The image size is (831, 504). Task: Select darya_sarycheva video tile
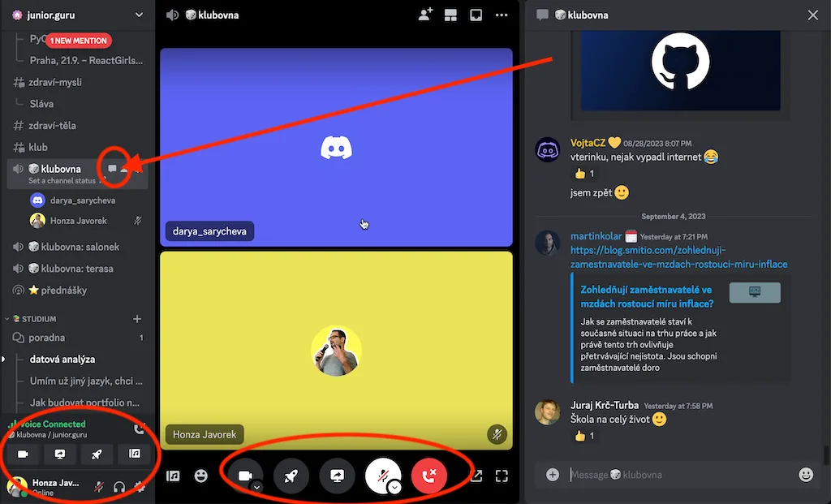(337, 148)
